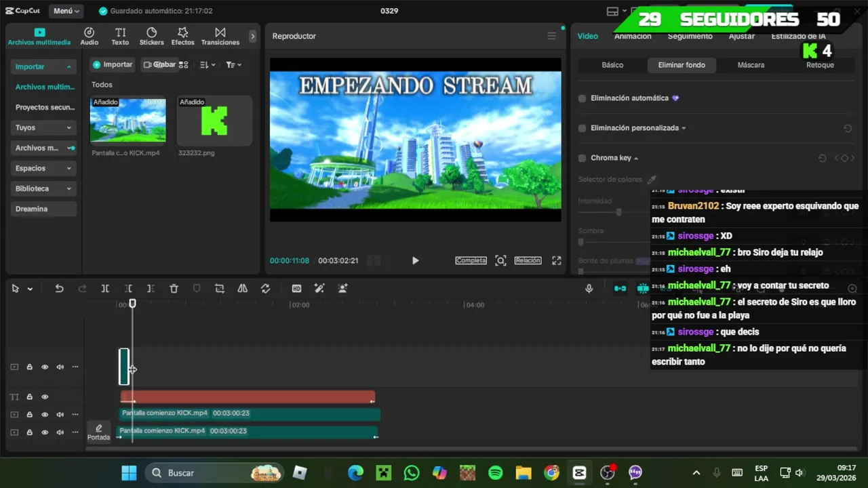Screen dimensions: 868x488
Task: Click the player scan-frame zoom icon
Action: [500, 260]
